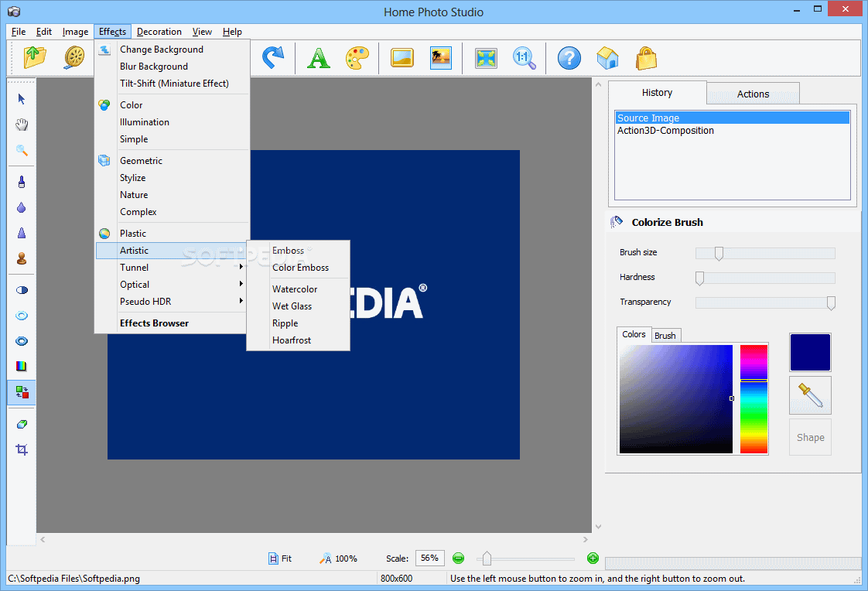Screen dimensions: 868x591
Task: Click the house toolbar icon
Action: (607, 58)
